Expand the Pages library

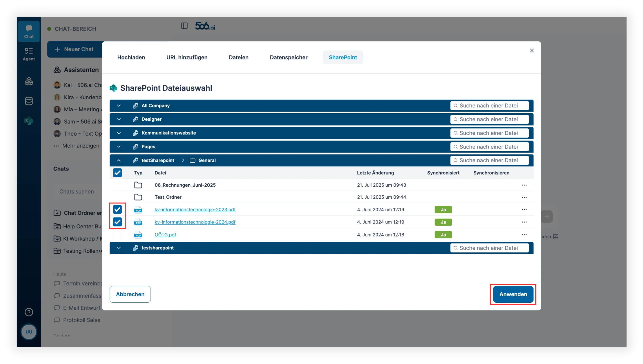coord(119,147)
